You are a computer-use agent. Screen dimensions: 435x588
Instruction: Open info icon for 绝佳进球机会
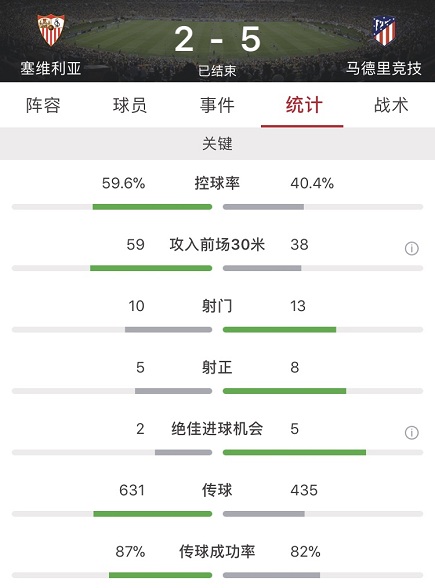411,432
